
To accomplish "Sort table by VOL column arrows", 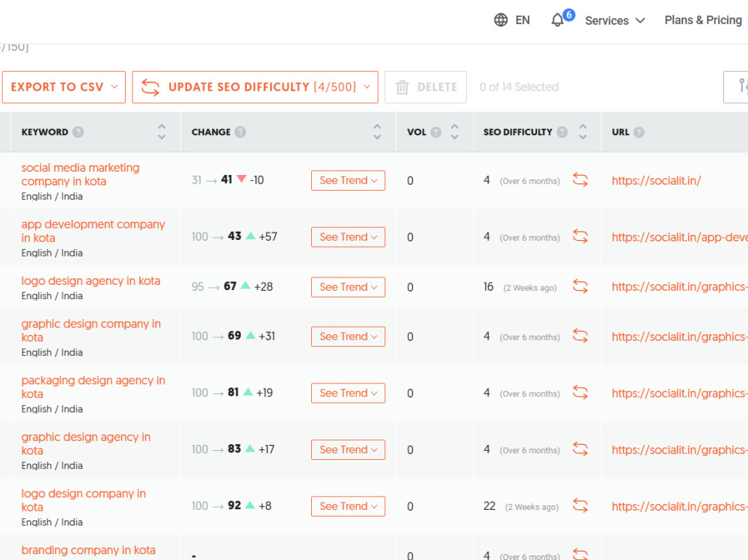I will click(455, 132).
